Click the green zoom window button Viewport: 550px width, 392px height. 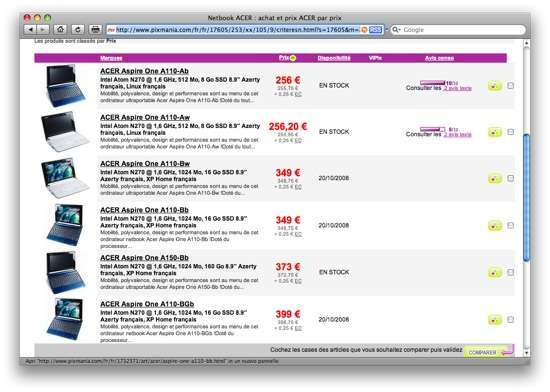tap(47, 18)
